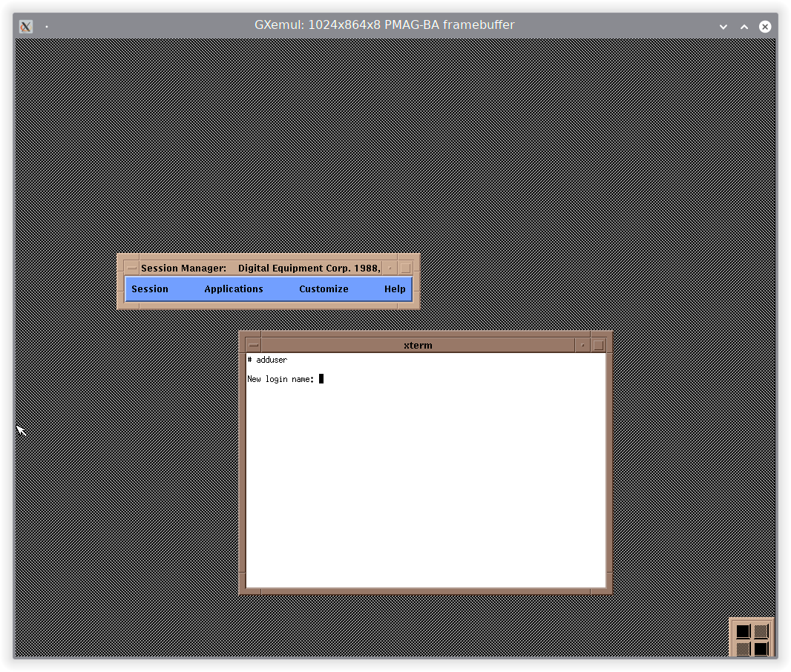Open the Session menu
The height and width of the screenshot is (672, 791).
click(150, 289)
